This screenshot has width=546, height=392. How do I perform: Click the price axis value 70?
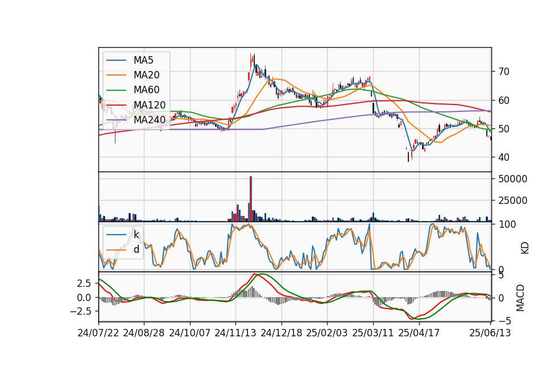coord(504,72)
